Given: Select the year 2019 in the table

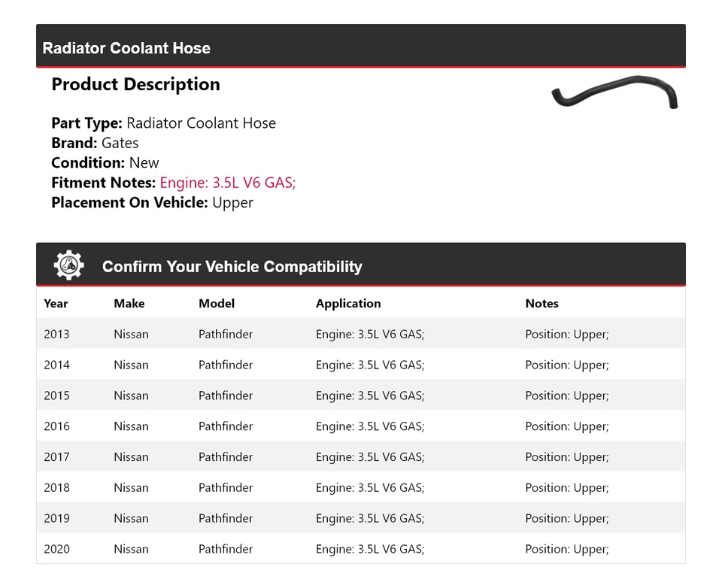Looking at the screenshot, I should click(56, 520).
